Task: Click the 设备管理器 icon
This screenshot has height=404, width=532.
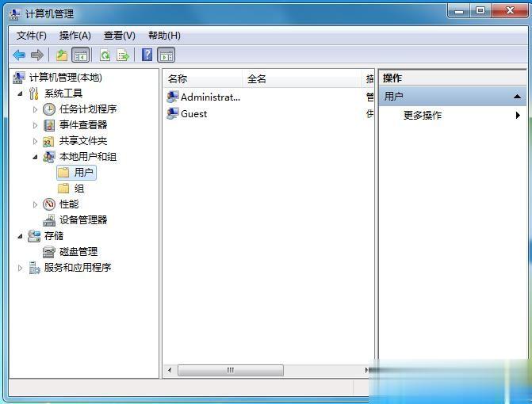Action: [49, 220]
